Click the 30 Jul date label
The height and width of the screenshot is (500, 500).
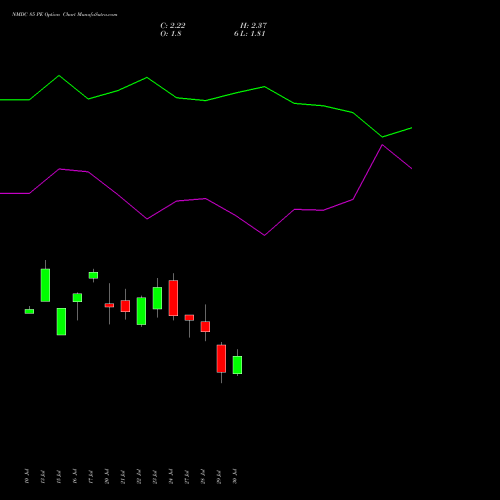235,476
